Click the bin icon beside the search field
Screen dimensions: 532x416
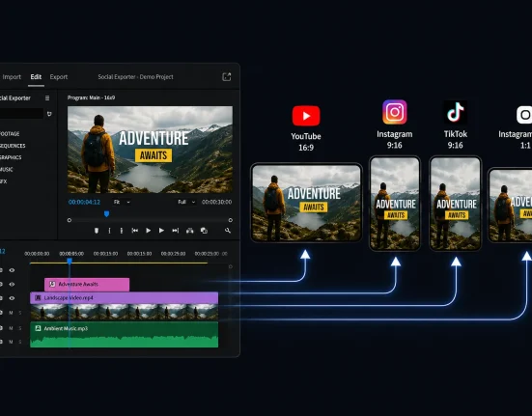pos(49,114)
